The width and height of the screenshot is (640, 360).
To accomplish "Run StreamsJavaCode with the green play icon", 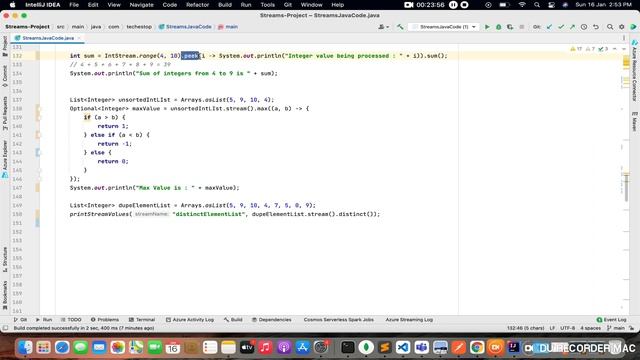I will coord(487,27).
